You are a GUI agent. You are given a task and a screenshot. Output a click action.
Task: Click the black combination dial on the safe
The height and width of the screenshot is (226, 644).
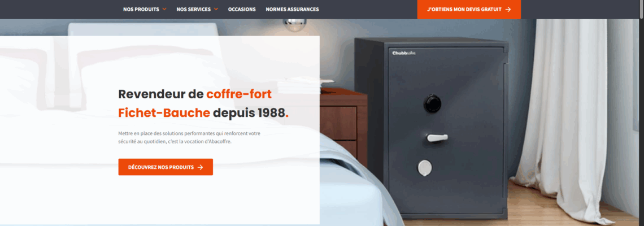pyautogui.click(x=432, y=103)
